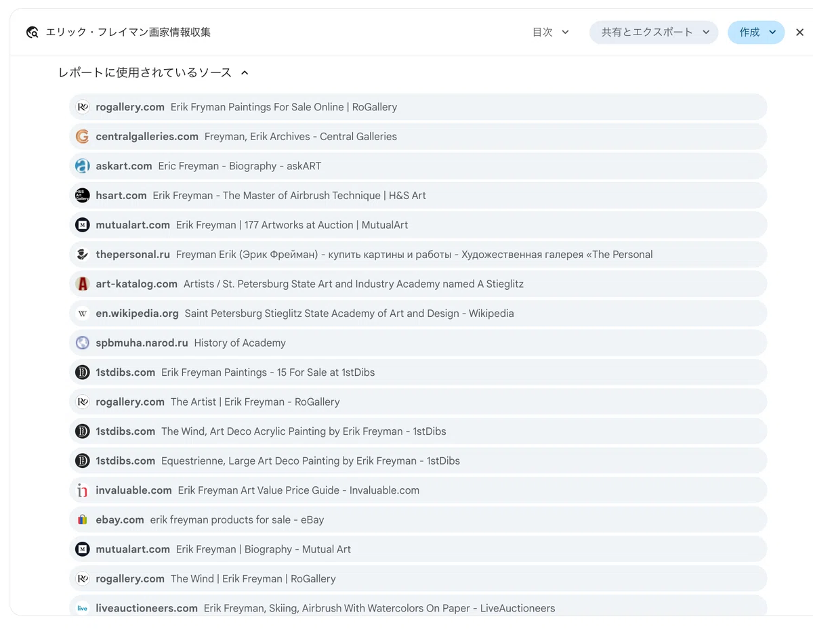The image size is (813, 644).
Task: Click the RoGallery favicon for Erik Fryman Paintings
Action: (83, 107)
